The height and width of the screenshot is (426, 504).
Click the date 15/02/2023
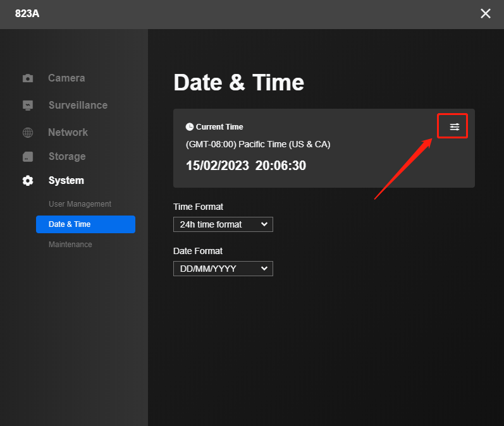pyautogui.click(x=218, y=166)
